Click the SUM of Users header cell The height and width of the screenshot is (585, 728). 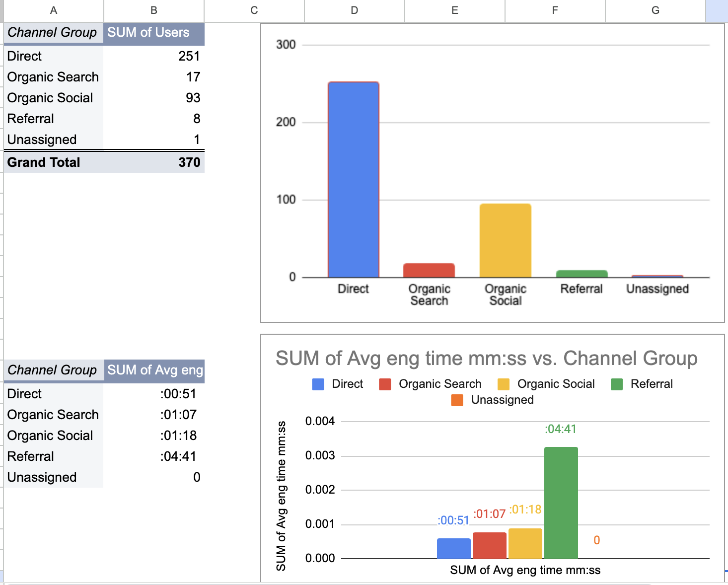(153, 33)
